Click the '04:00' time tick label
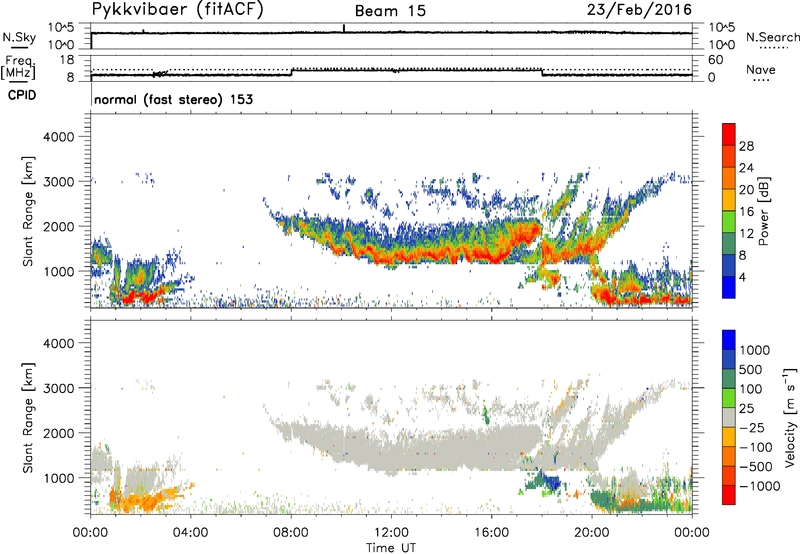800x554 pixels. [190, 533]
